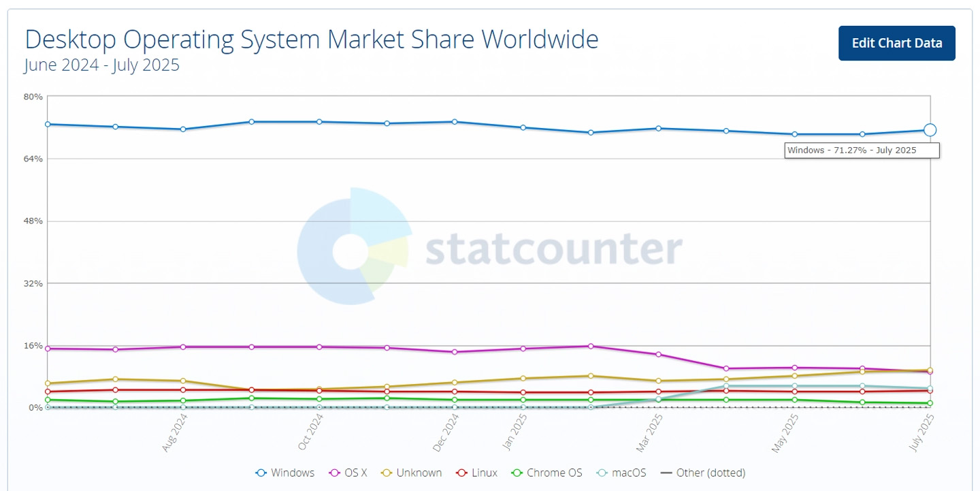This screenshot has width=980, height=491.
Task: Click the chart title heading
Action: [x=312, y=39]
